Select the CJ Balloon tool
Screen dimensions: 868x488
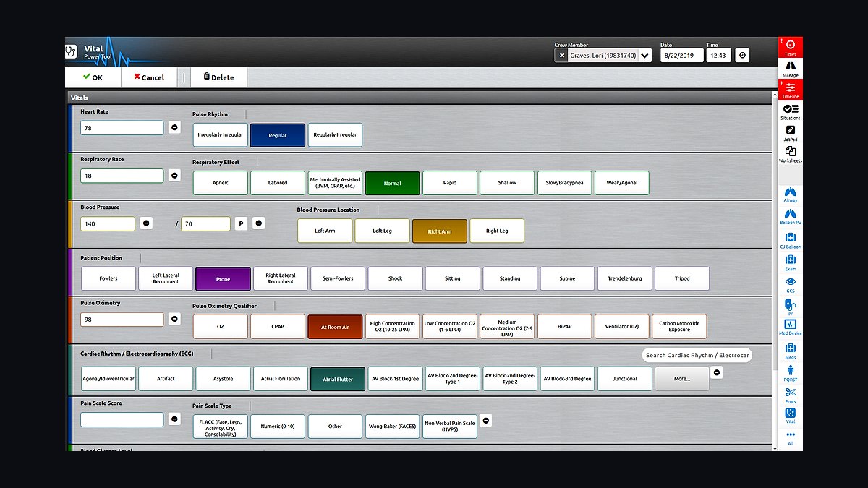click(790, 240)
